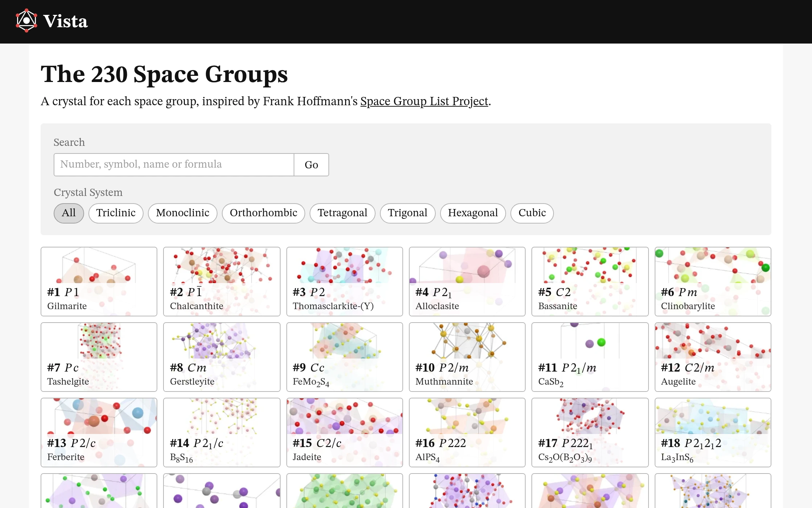Open the #15 C2/c Jadeite card
The width and height of the screenshot is (812, 508).
click(x=345, y=433)
